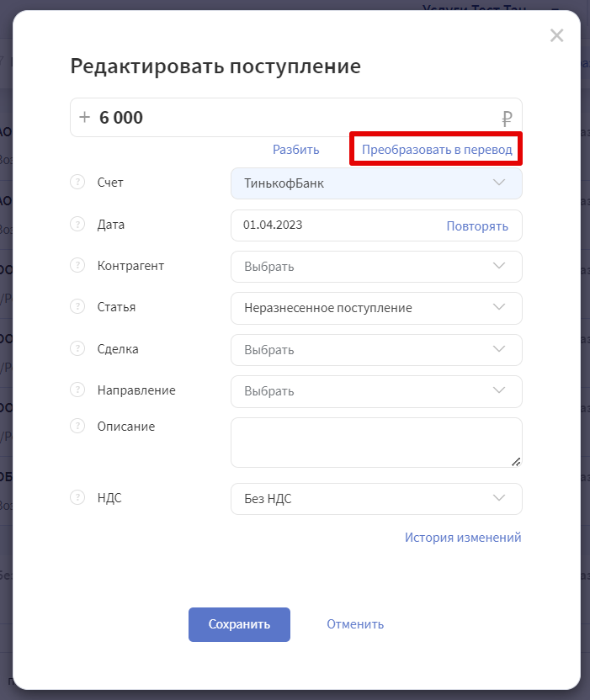This screenshot has height=700, width=590.
Task: Click the Разбить link
Action: 296,150
